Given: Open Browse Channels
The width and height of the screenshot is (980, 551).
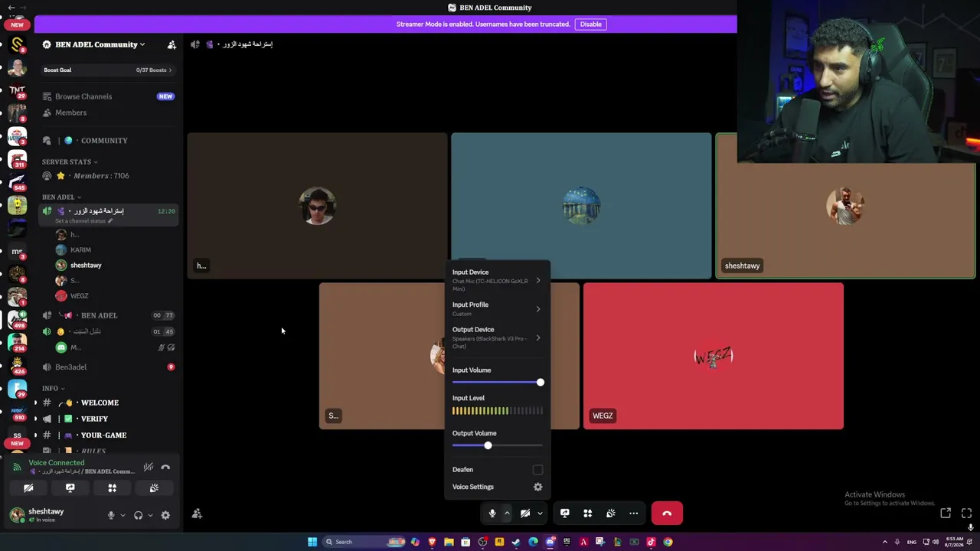Looking at the screenshot, I should pos(108,96).
